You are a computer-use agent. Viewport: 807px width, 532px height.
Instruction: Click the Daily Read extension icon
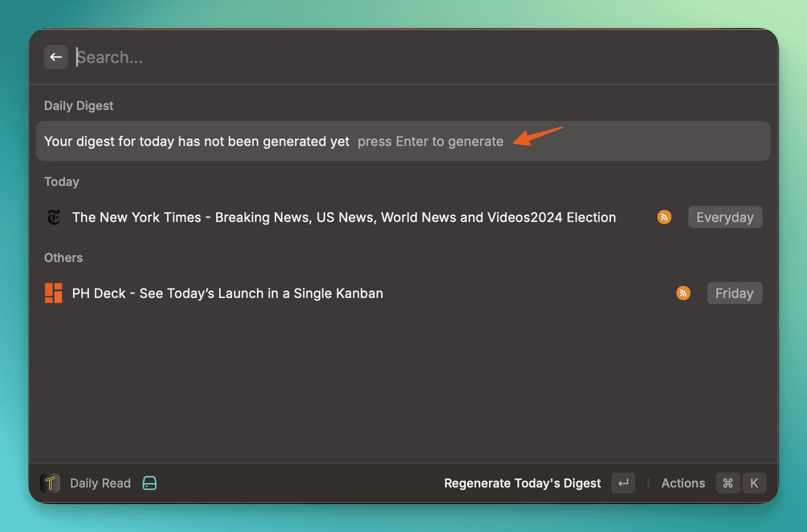[x=50, y=483]
